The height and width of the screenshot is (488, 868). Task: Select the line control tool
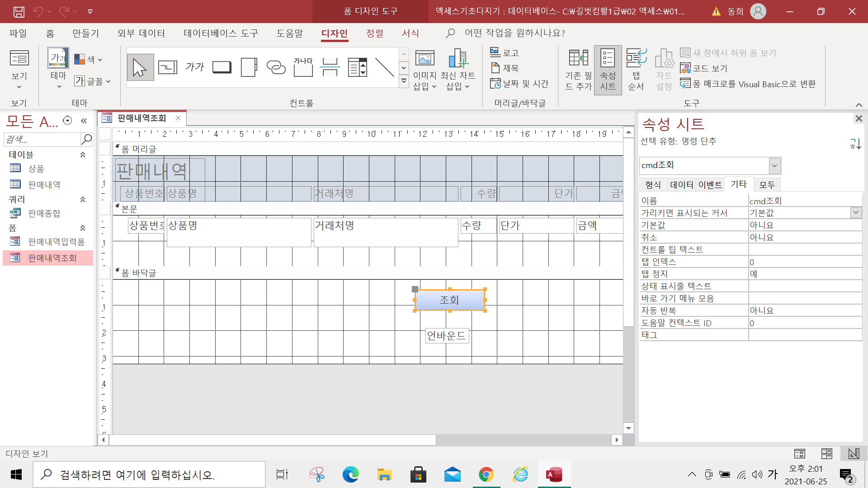tap(384, 68)
